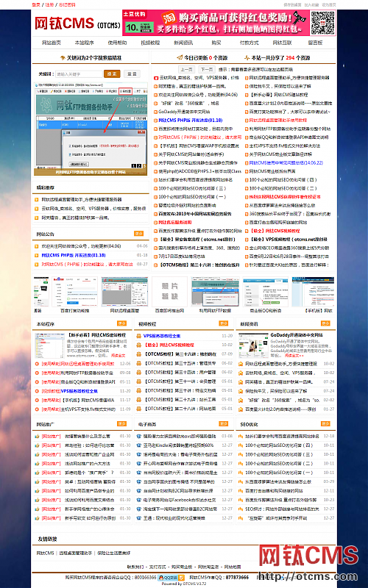The height and width of the screenshot is (588, 368).
Task: Click the friend link 保险让生活更美好
Action: (x=114, y=553)
